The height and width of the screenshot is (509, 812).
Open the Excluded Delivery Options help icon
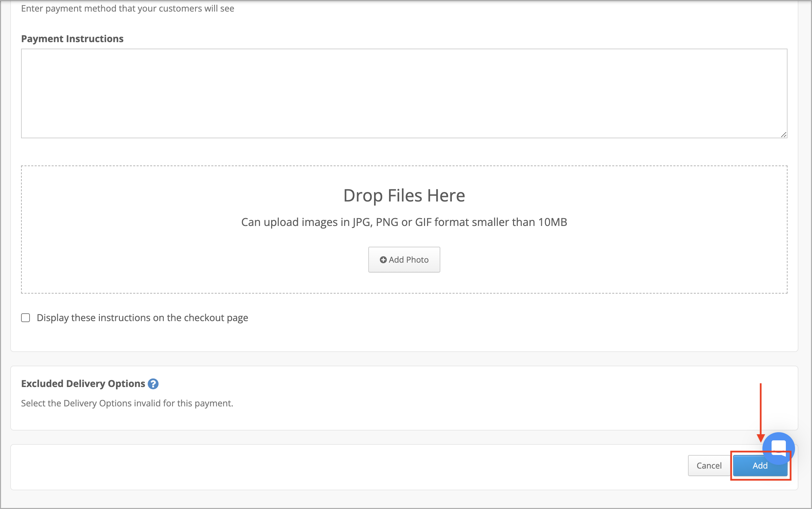[x=153, y=384]
